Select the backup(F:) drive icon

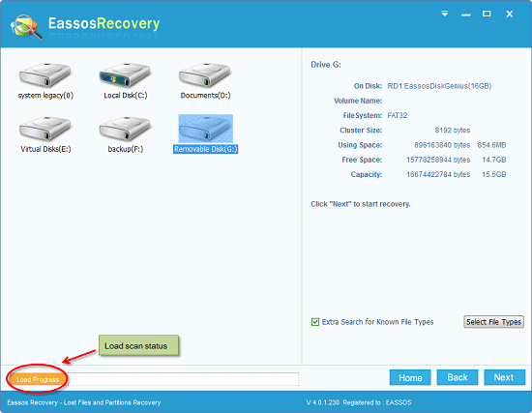click(x=125, y=129)
